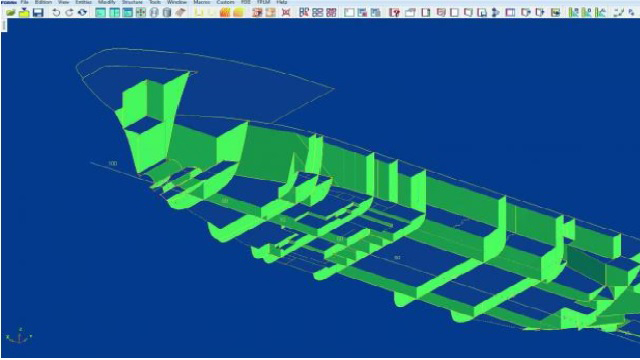Image resolution: width=640 pixels, height=360 pixels.
Task: Select the four-way split view icon
Action: coord(140,13)
